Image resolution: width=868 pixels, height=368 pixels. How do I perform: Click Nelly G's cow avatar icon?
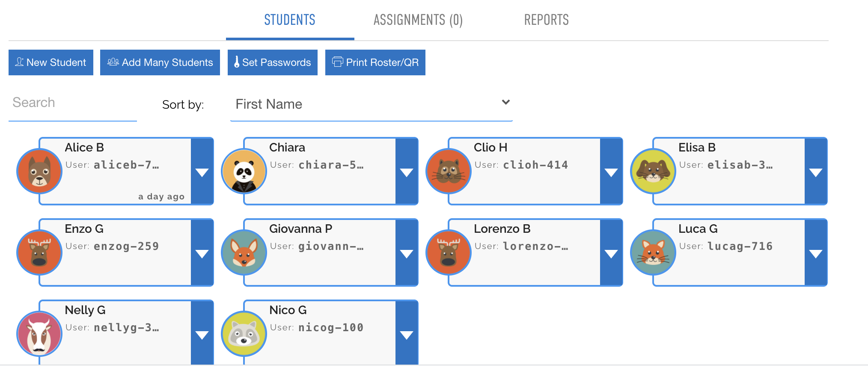coord(39,334)
